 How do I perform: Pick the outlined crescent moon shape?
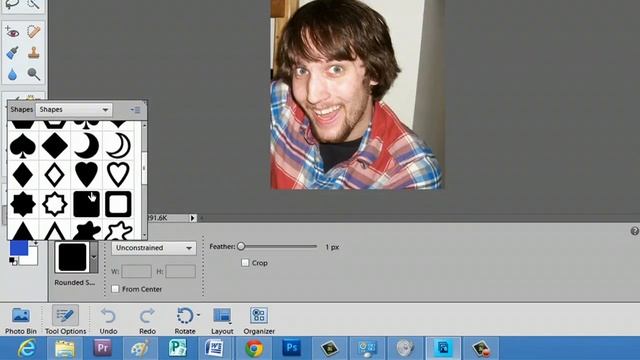tap(118, 146)
